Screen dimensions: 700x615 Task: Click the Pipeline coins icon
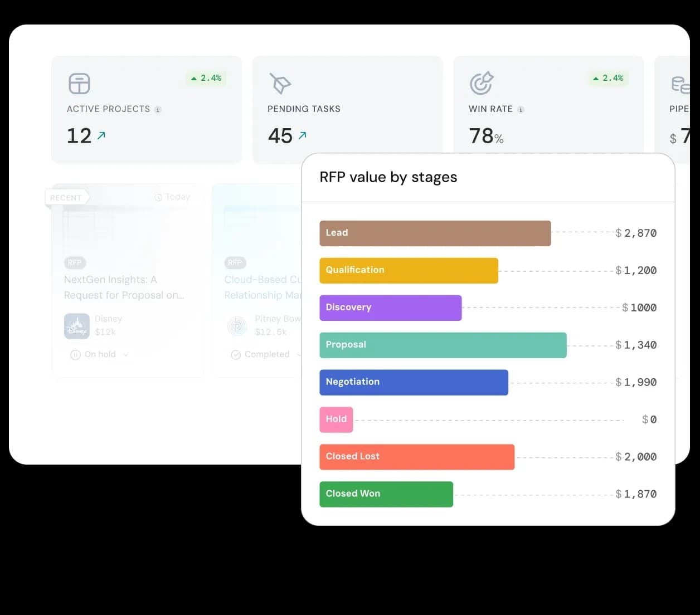pyautogui.click(x=680, y=85)
